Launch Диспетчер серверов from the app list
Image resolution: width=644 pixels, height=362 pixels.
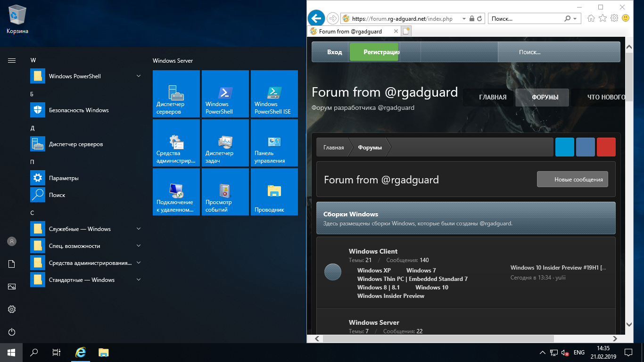pos(87,144)
